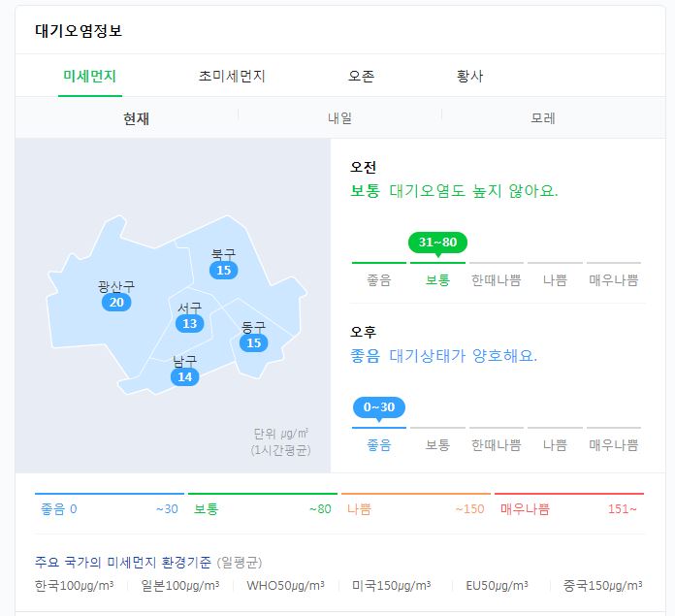Open the 황사 tab
This screenshot has width=675, height=616.
(469, 76)
